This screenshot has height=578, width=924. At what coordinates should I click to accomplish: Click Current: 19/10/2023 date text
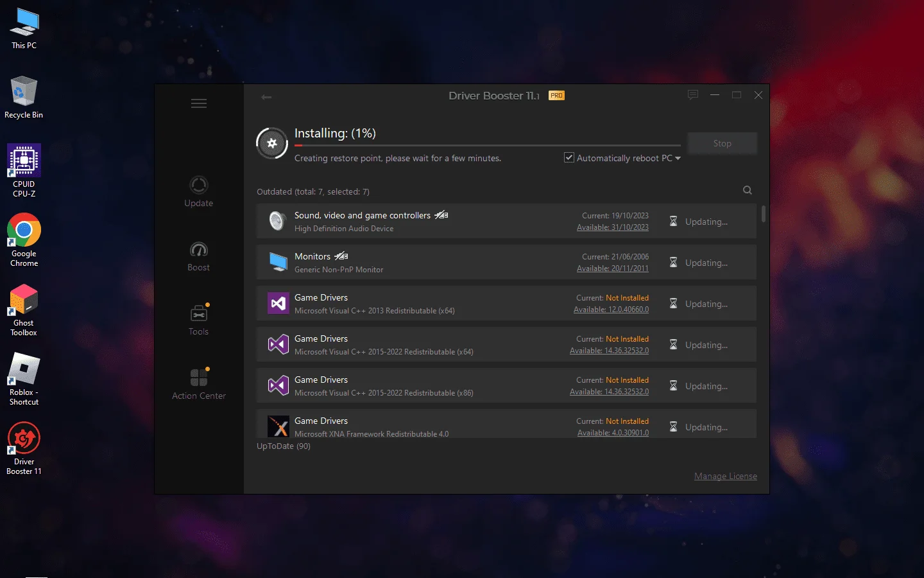pyautogui.click(x=615, y=216)
